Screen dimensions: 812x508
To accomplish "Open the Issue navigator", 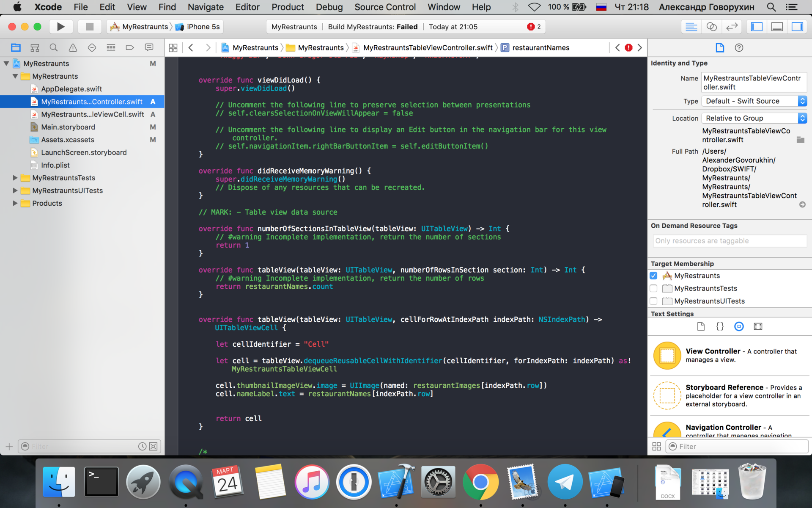I will [x=73, y=47].
